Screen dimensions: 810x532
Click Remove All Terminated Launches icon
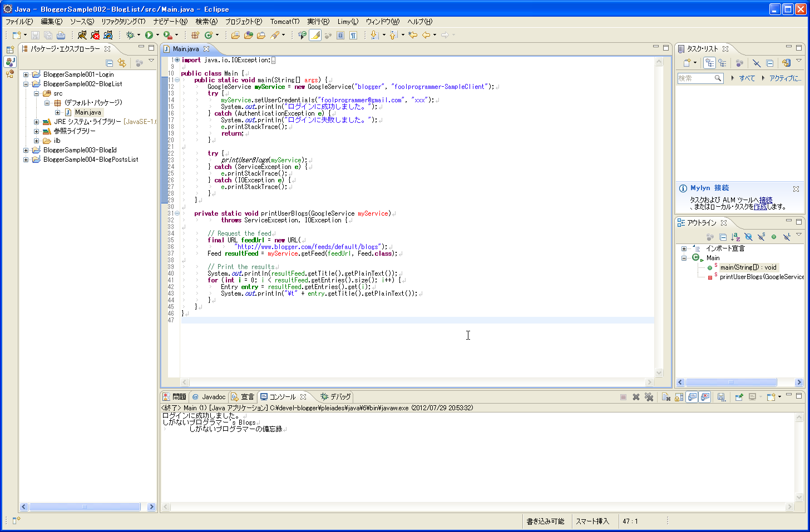[649, 397]
